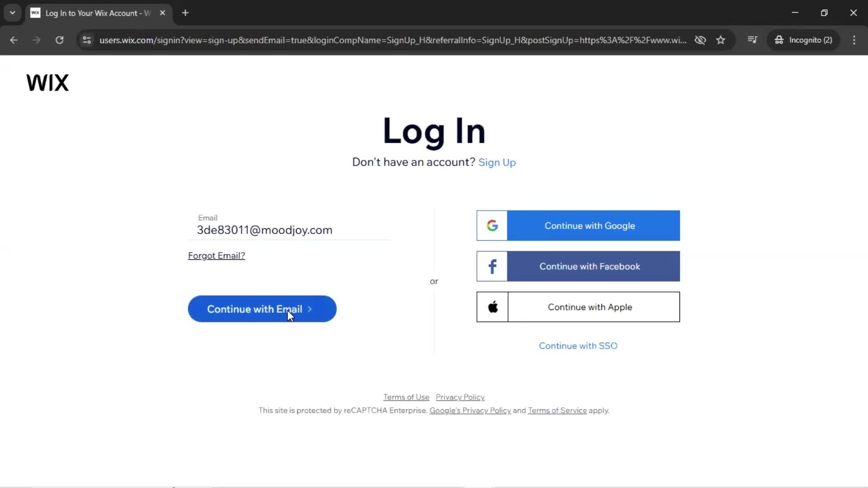Click Continue with Facebook
Viewport: 868px width, 488px height.
tap(578, 266)
